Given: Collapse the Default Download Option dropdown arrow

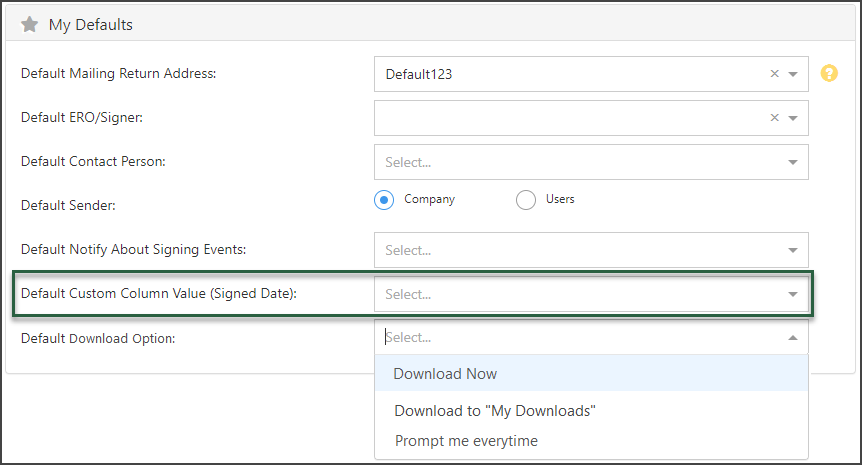Looking at the screenshot, I should [x=793, y=338].
